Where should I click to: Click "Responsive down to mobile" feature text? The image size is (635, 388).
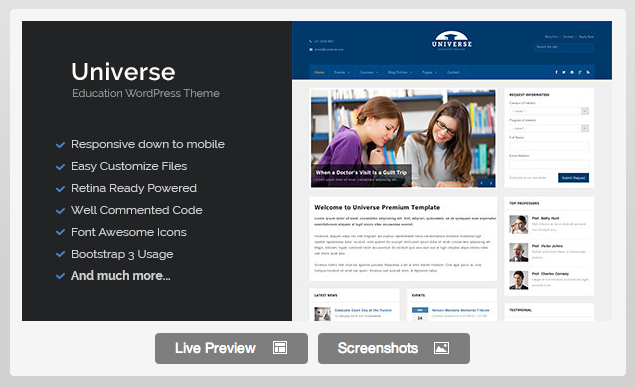click(x=148, y=144)
